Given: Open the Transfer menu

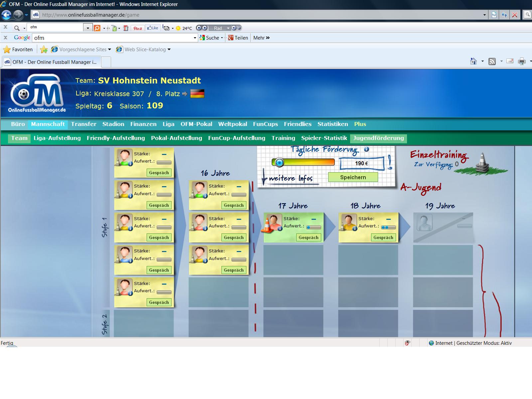Looking at the screenshot, I should 83,124.
